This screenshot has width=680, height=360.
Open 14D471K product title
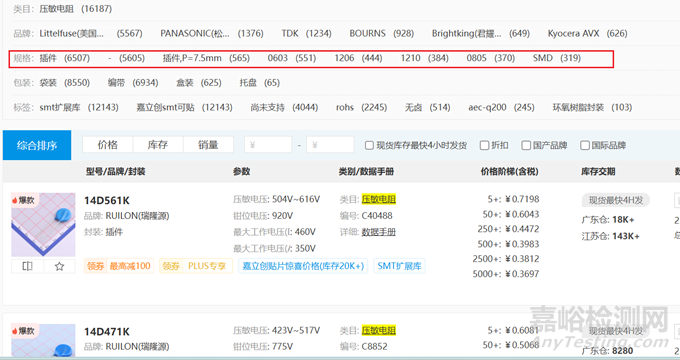click(x=107, y=332)
